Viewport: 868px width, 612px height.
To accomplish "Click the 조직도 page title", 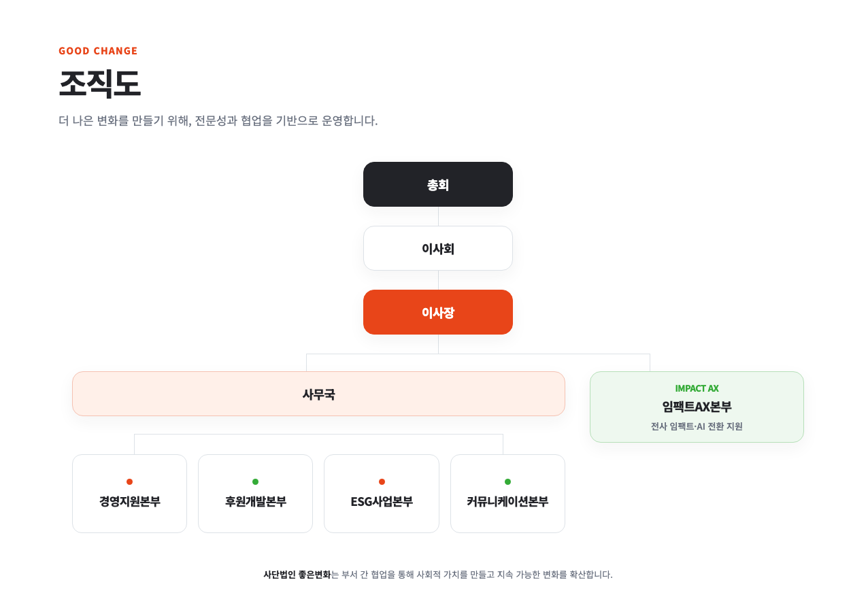I will point(99,84).
